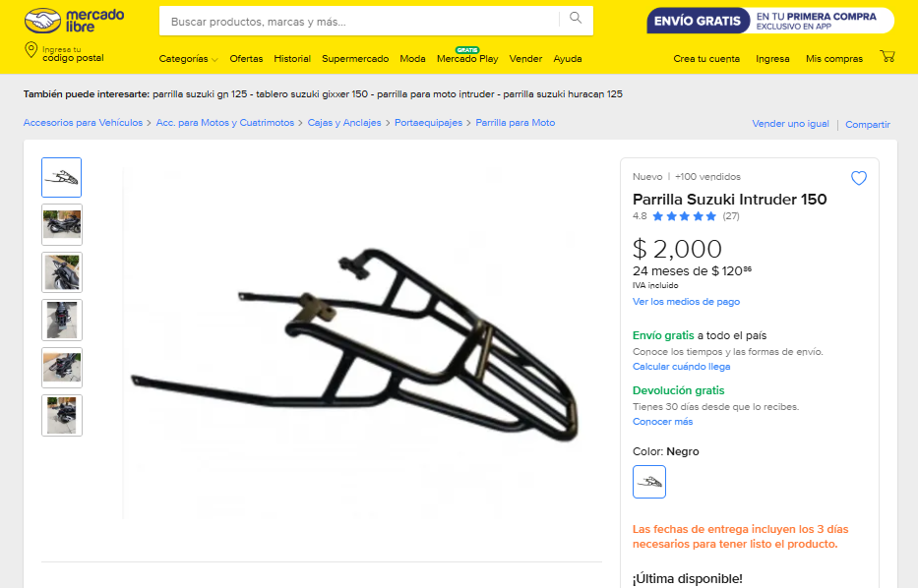Click Compartir link
This screenshot has width=918, height=588.
point(867,124)
